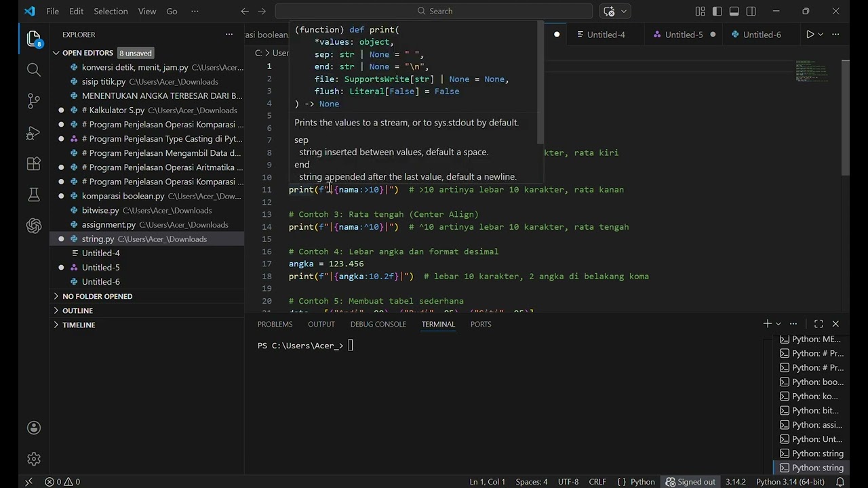The height and width of the screenshot is (488, 868).
Task: Switch to the Untitled-5 editor tab
Action: pyautogui.click(x=684, y=35)
